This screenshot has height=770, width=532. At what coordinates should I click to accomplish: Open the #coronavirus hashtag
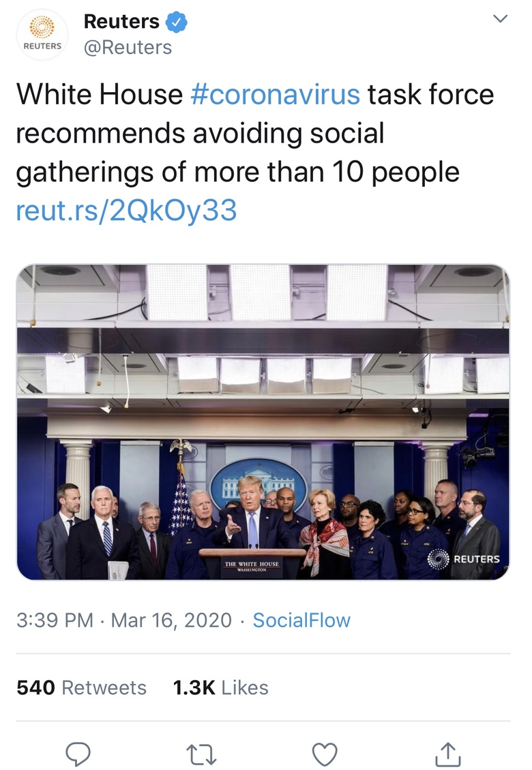point(275,94)
